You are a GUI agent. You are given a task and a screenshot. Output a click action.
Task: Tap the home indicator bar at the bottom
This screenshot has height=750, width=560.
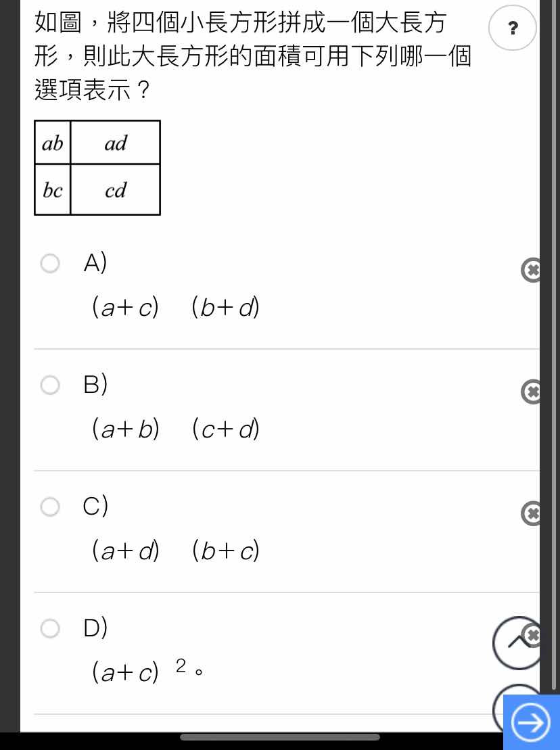point(280,737)
